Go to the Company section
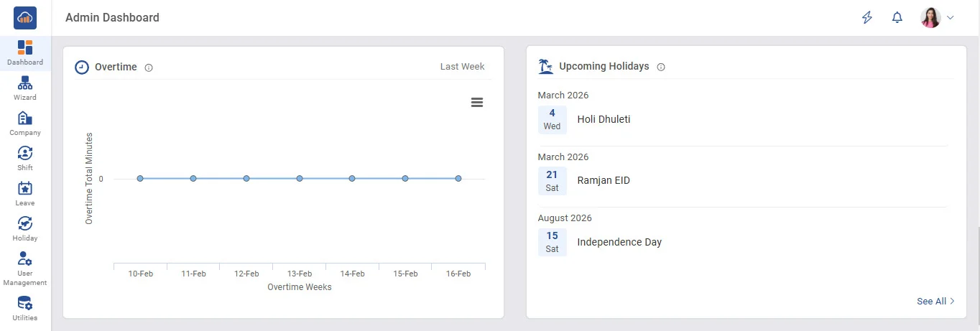 tap(25, 123)
